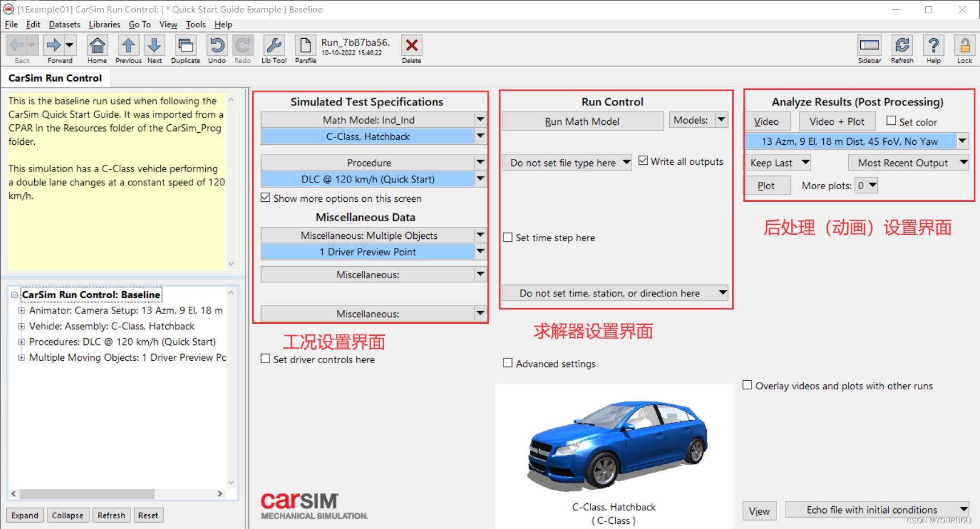Enable the Advanced settings checkbox

click(x=508, y=363)
